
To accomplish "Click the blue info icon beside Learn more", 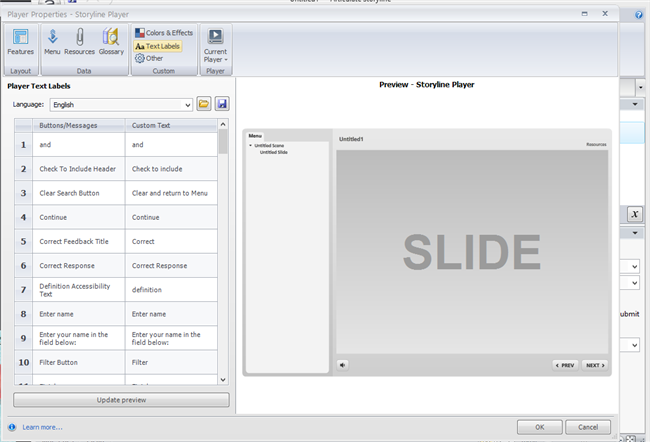I will point(12,427).
